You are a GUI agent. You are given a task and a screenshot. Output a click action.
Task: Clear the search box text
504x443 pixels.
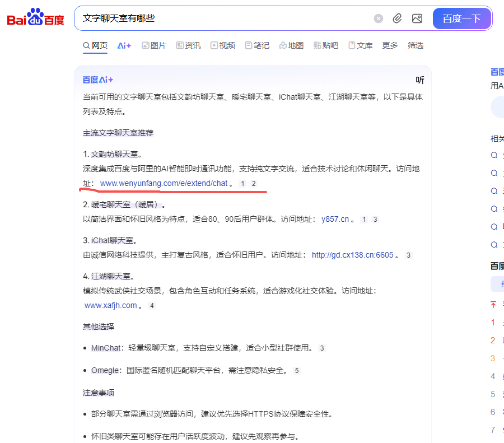[379, 18]
